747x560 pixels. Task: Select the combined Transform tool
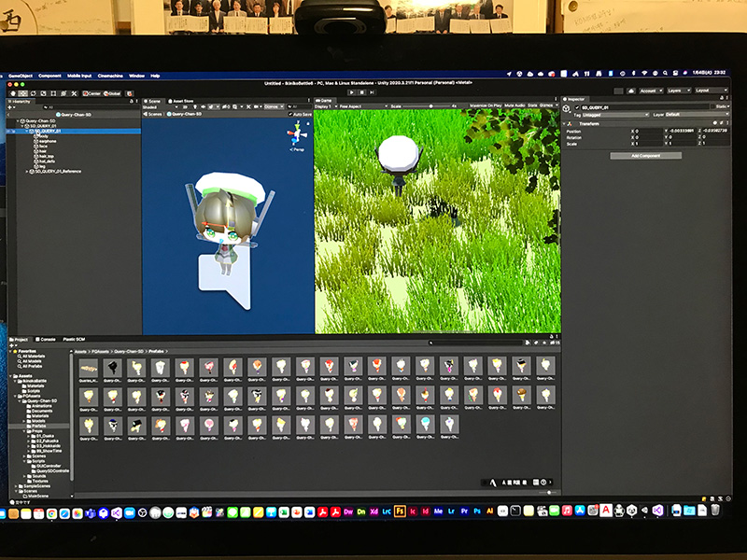(63, 93)
